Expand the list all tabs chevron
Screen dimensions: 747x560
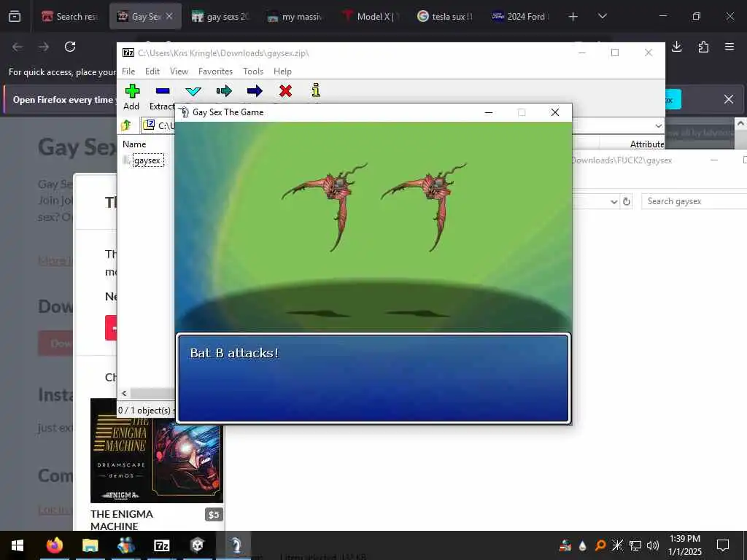pyautogui.click(x=602, y=16)
